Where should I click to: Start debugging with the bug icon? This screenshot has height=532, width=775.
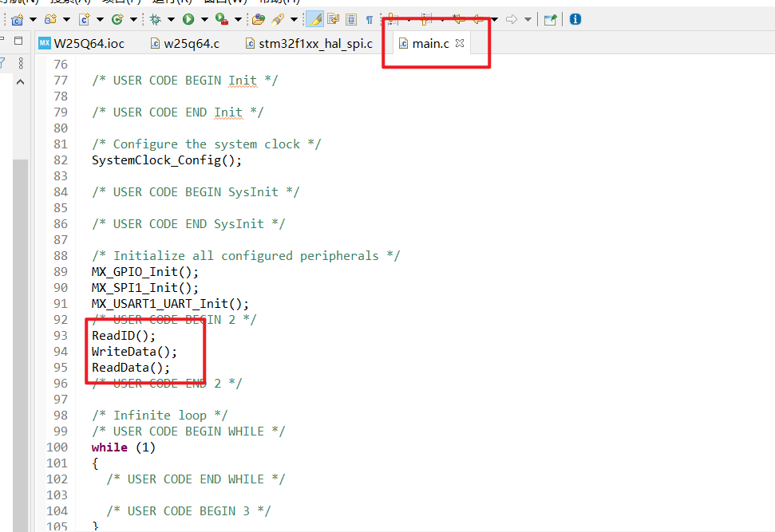155,20
